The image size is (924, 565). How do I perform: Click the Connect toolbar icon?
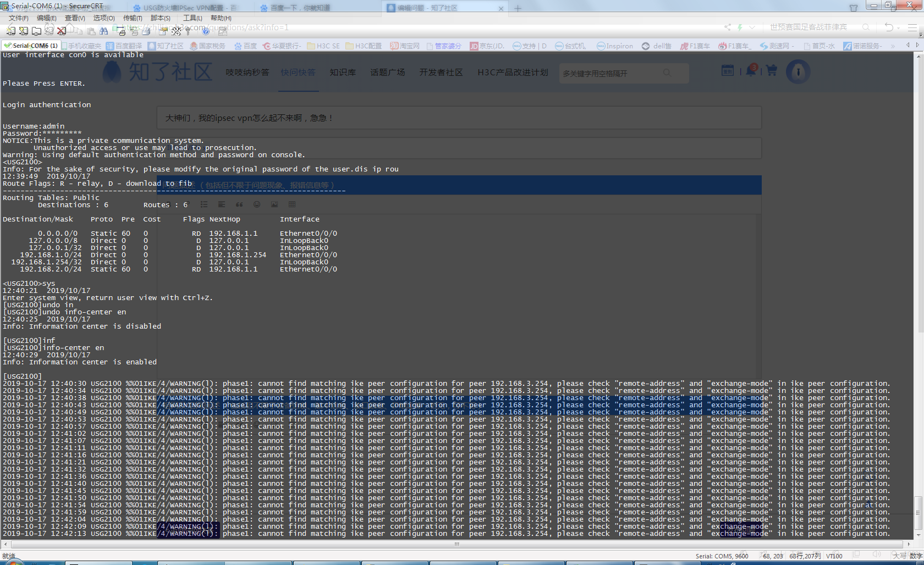click(x=10, y=31)
